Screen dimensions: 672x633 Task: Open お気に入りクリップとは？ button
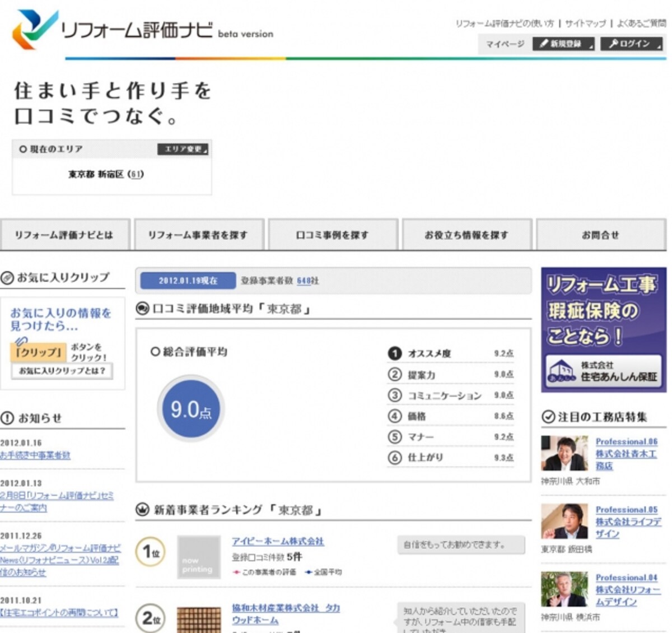[62, 371]
